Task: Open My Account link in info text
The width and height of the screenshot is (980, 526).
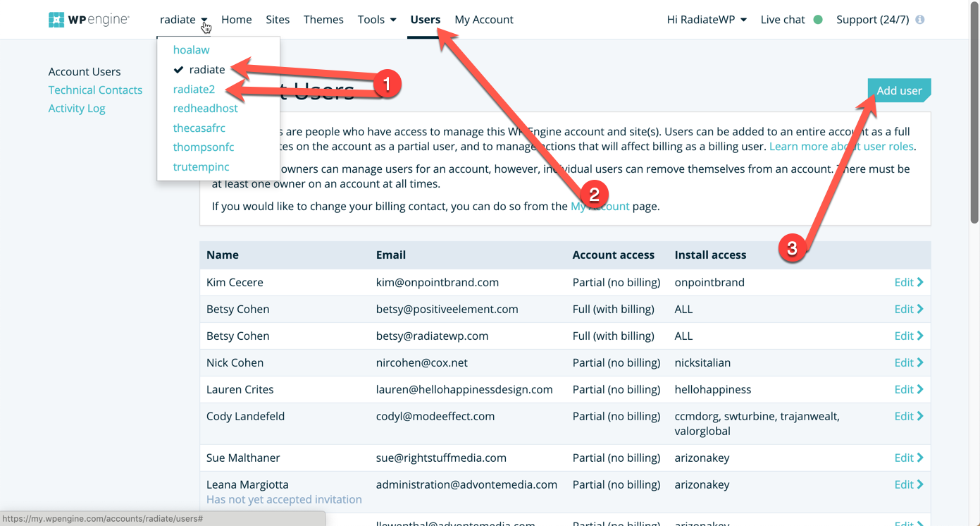Action: 600,206
